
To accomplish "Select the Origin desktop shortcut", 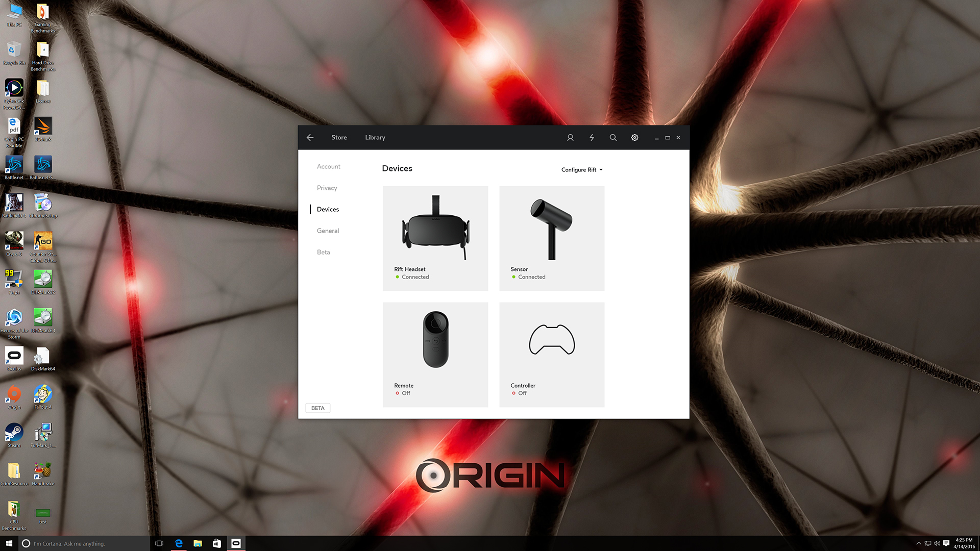I will coord(14,397).
